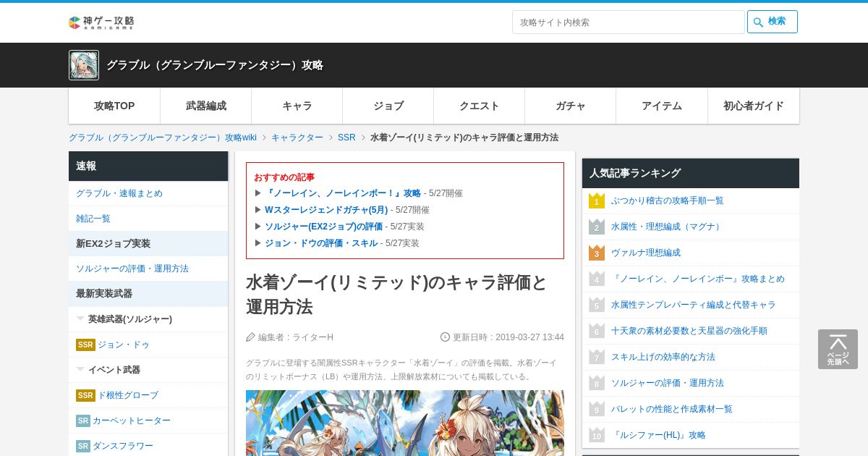Open グラブル・速報まとめ sidebar link
Screen dimensions: 868x456
119,193
